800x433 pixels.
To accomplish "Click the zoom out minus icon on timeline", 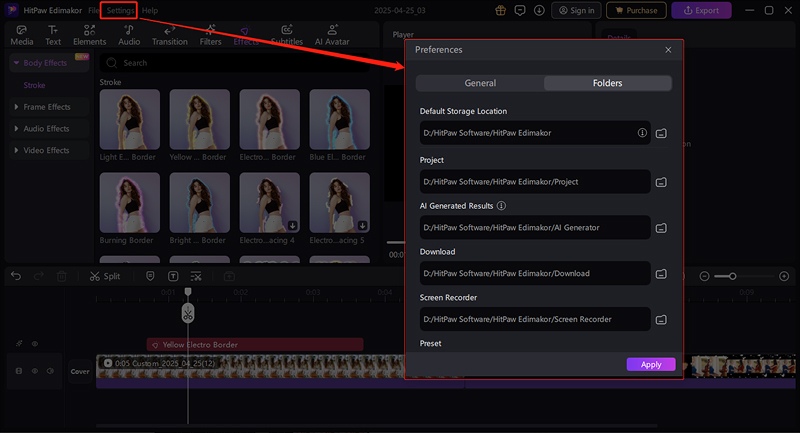I will (x=704, y=276).
